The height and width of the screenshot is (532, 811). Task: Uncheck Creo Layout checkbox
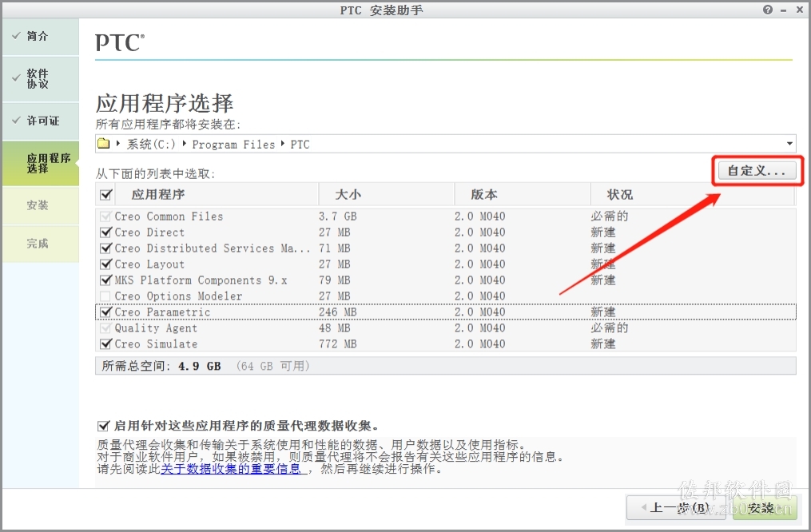tap(106, 264)
